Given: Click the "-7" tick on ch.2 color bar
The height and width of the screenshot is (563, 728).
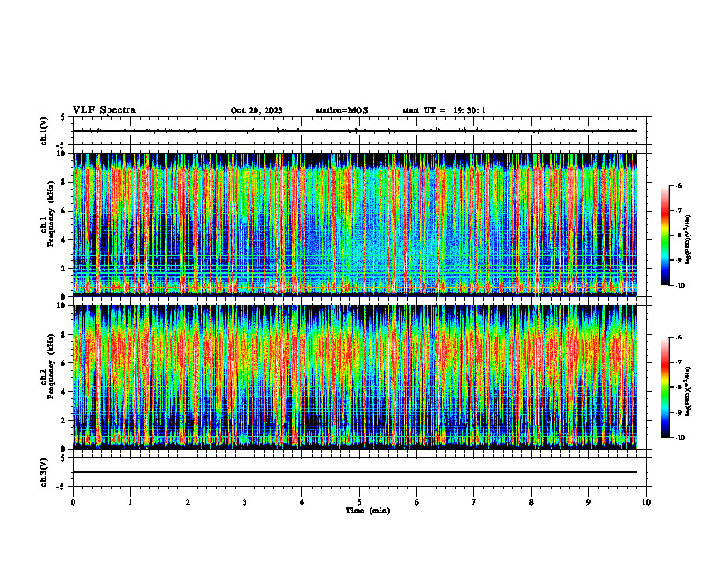Looking at the screenshot, I should pyautogui.click(x=678, y=362).
